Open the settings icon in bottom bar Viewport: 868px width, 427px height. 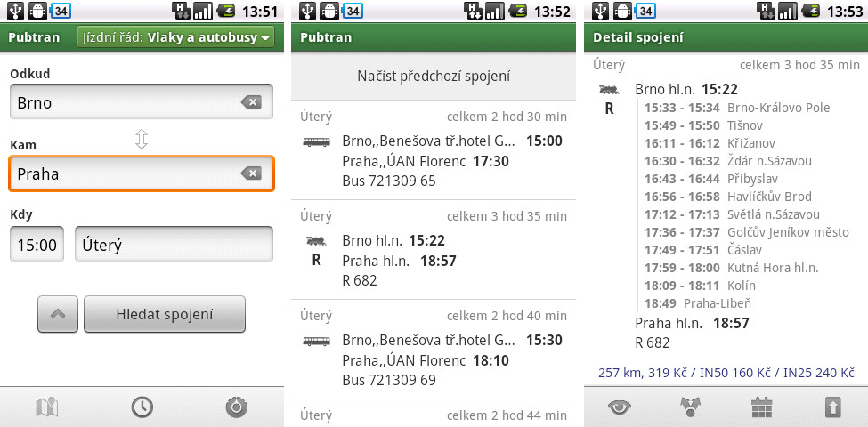pyautogui.click(x=238, y=407)
